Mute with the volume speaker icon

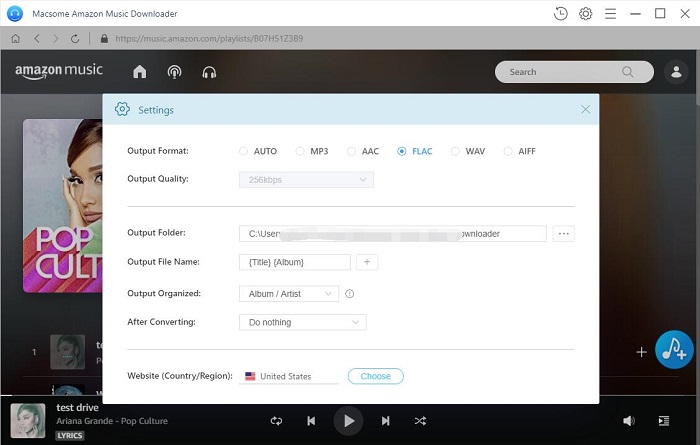pyautogui.click(x=629, y=420)
